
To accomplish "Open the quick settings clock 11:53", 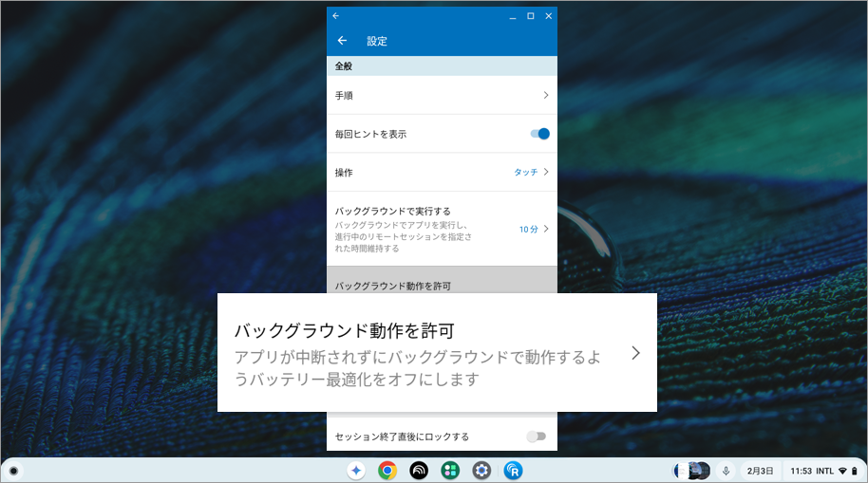I will point(801,472).
